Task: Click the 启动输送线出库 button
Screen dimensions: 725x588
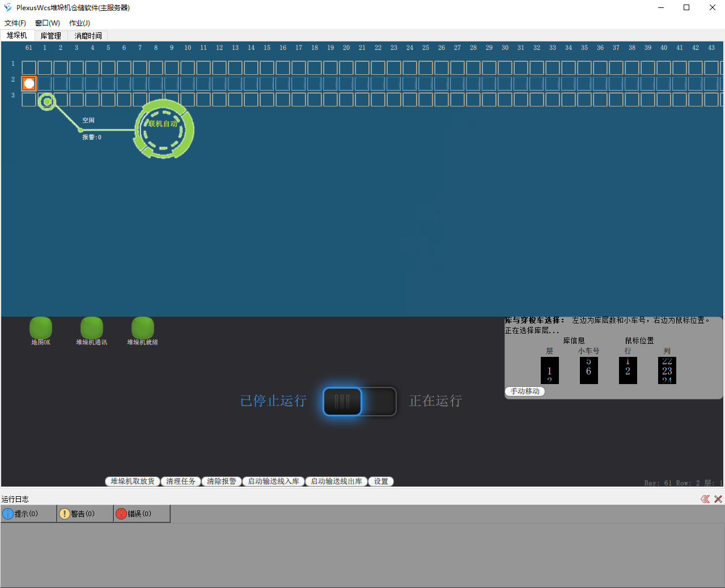Action: point(337,482)
